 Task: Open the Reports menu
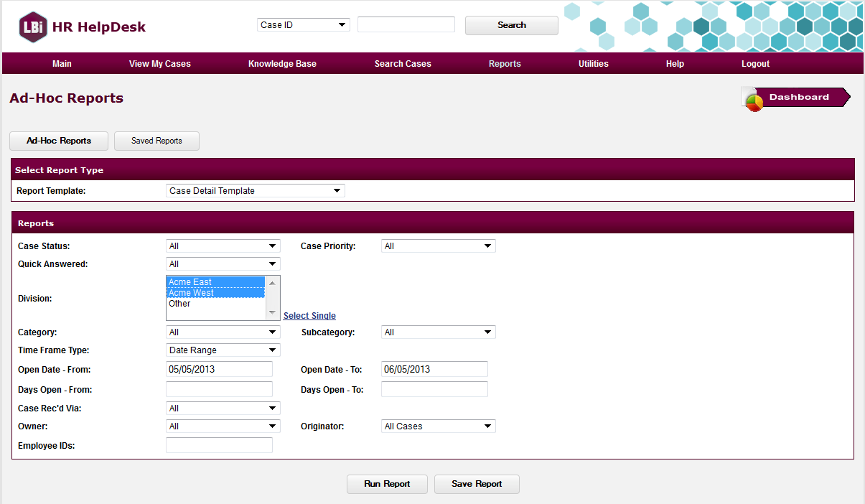(505, 64)
